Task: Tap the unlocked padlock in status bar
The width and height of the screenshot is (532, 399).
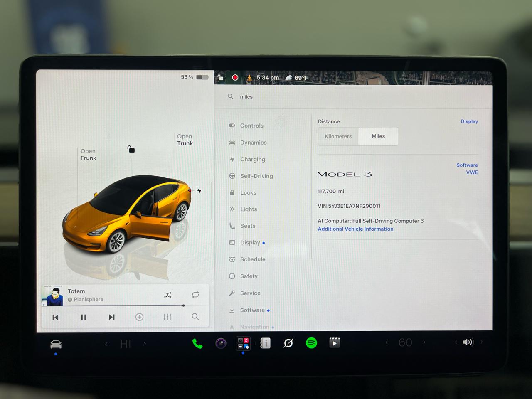Action: (x=221, y=77)
